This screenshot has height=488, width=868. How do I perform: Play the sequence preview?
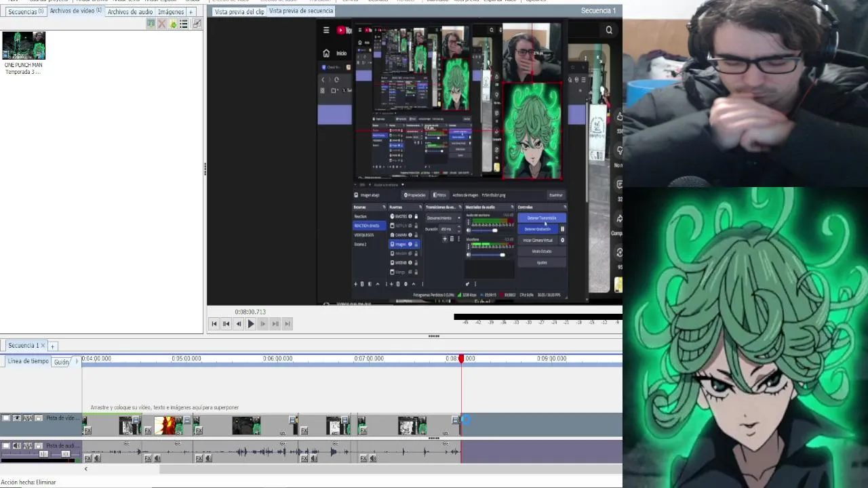(x=251, y=324)
